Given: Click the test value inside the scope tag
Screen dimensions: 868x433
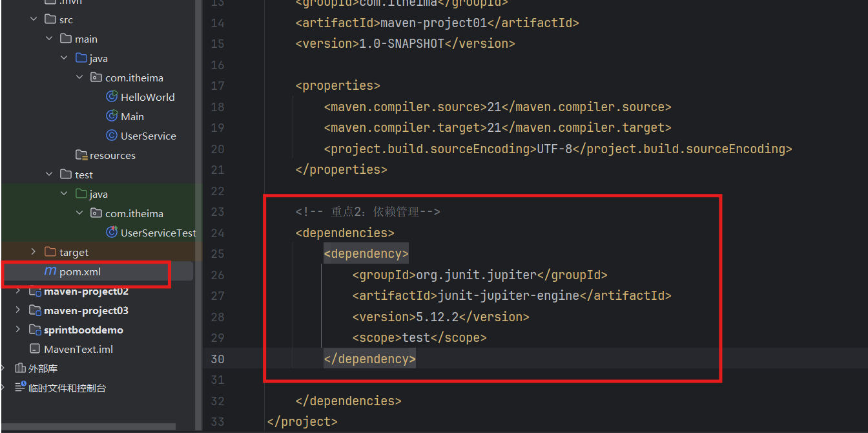Looking at the screenshot, I should (416, 337).
